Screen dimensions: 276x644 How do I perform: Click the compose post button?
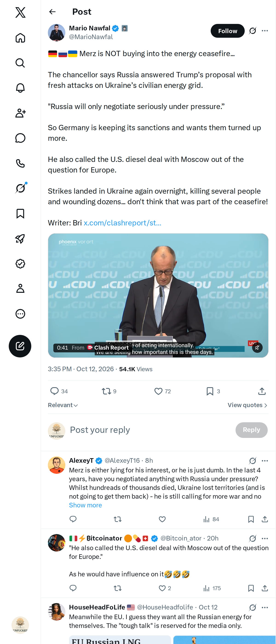tap(20, 346)
